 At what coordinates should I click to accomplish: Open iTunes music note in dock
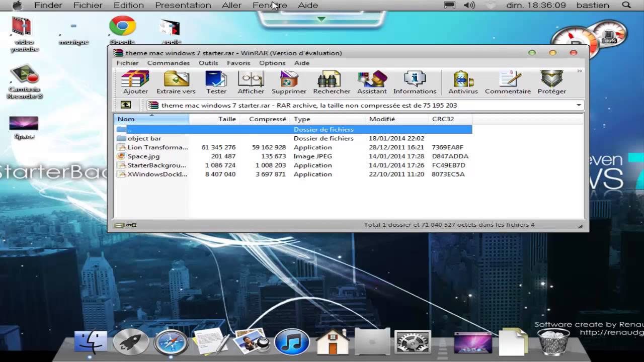tap(292, 343)
